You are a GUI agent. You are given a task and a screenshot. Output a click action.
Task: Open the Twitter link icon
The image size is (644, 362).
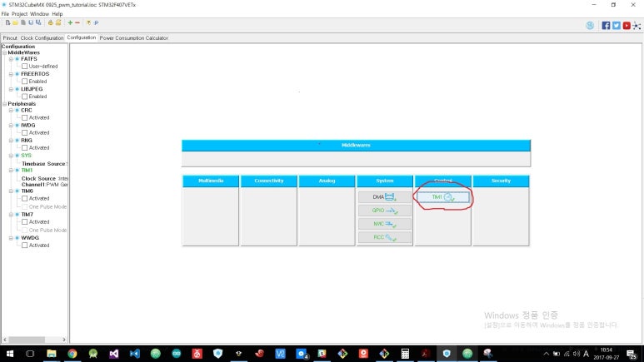616,26
